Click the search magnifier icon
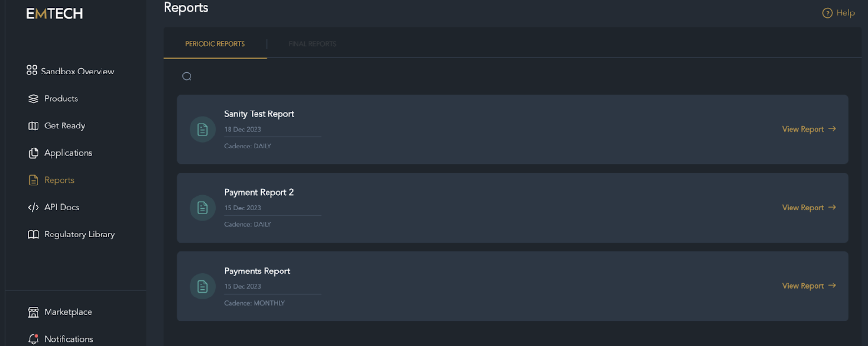This screenshot has height=346, width=868. click(187, 76)
